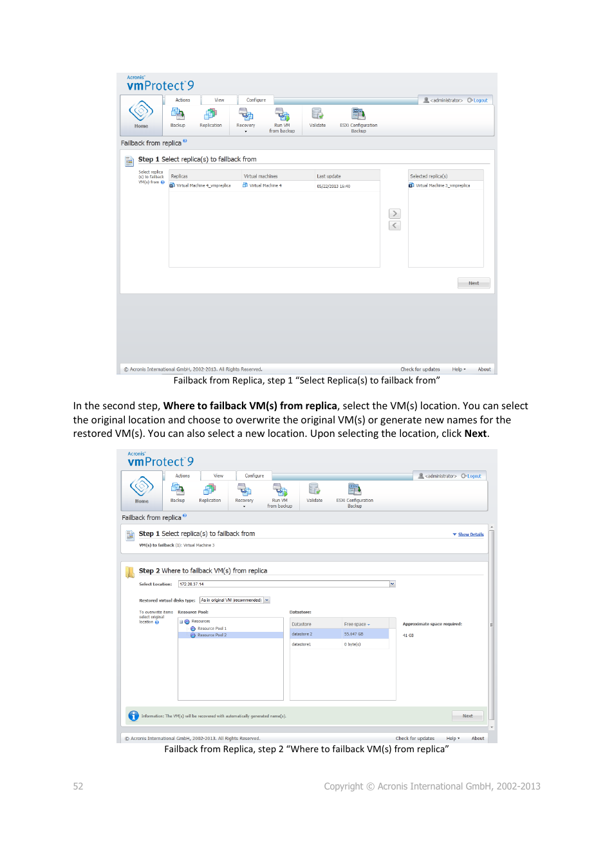Click Run VM from backup in top screenshot

point(282,120)
